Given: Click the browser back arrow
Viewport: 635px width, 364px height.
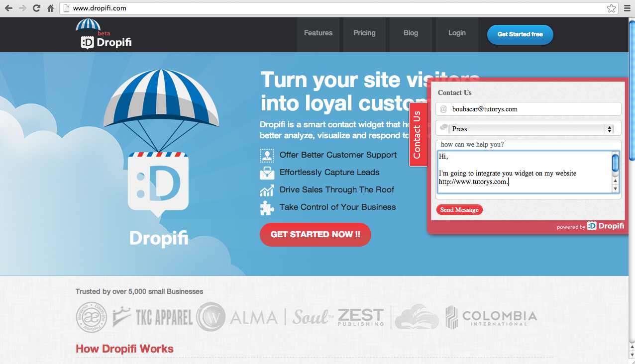Looking at the screenshot, I should 8,8.
